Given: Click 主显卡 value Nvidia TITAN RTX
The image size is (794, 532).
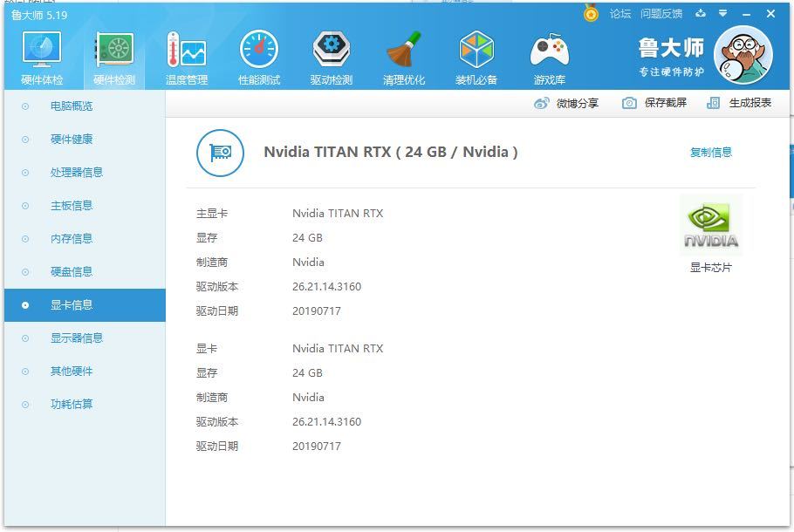Looking at the screenshot, I should click(x=338, y=214).
